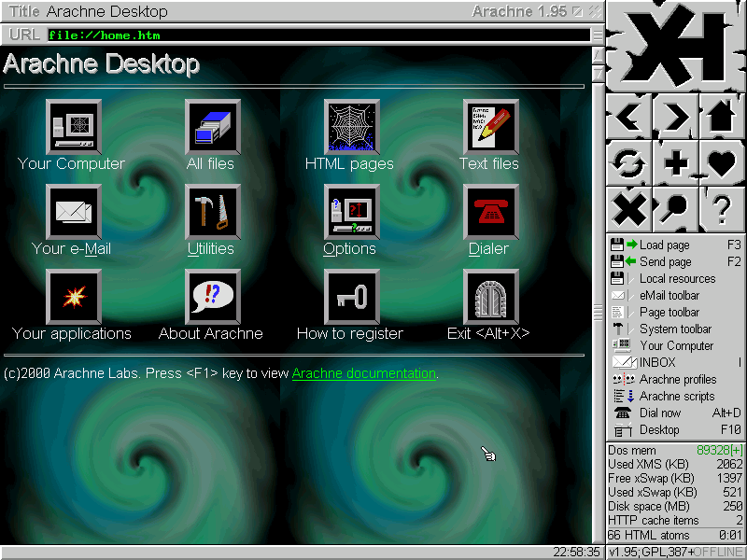Select Send page in the side menu
Viewport: 747px width, 560px height.
pyautogui.click(x=675, y=261)
